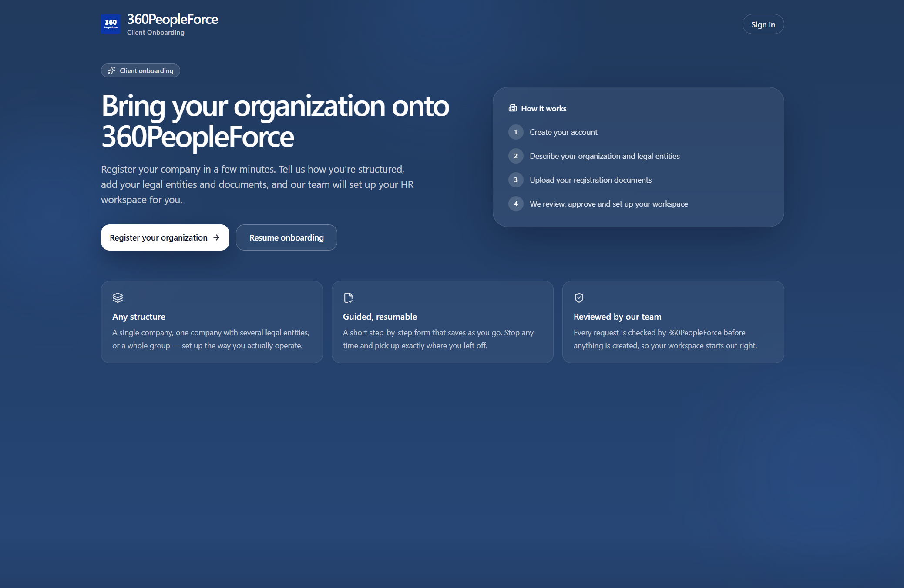Viewport: 904px width, 588px height.
Task: Click the Client Onboarding subtitle under the brand
Action: pyautogui.click(x=156, y=33)
